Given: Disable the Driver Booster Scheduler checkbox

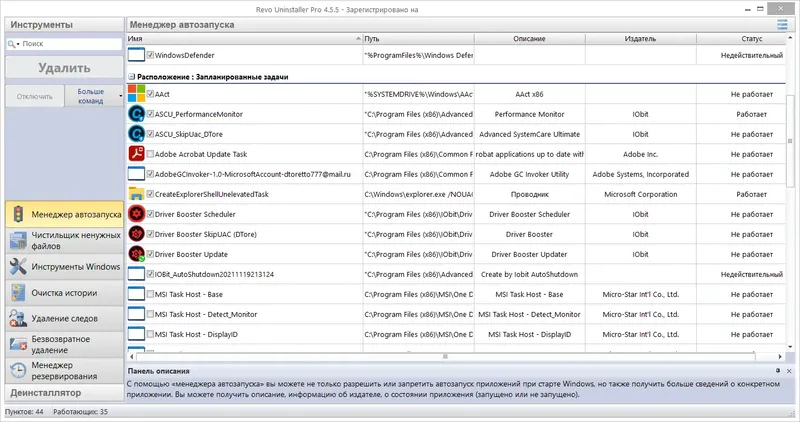Looking at the screenshot, I should 150,214.
